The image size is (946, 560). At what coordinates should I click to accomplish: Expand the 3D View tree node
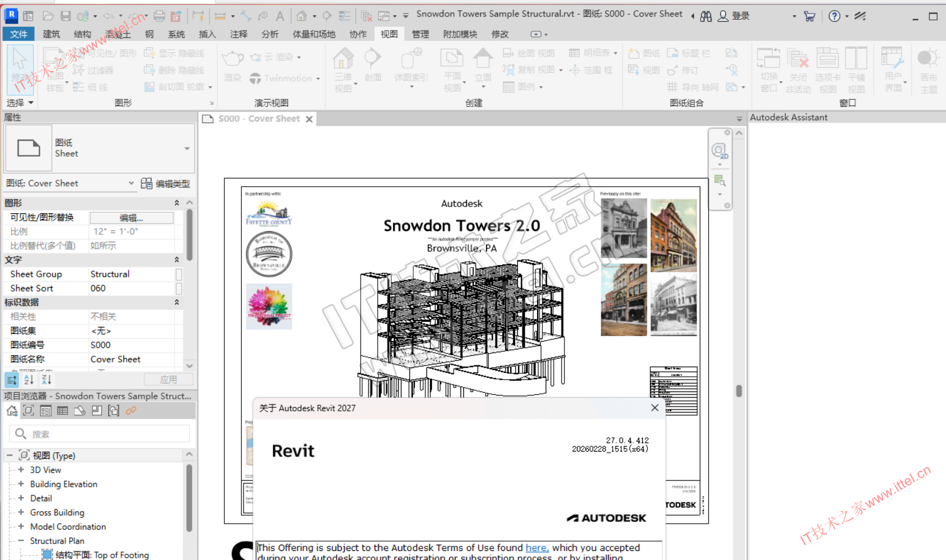[x=21, y=470]
